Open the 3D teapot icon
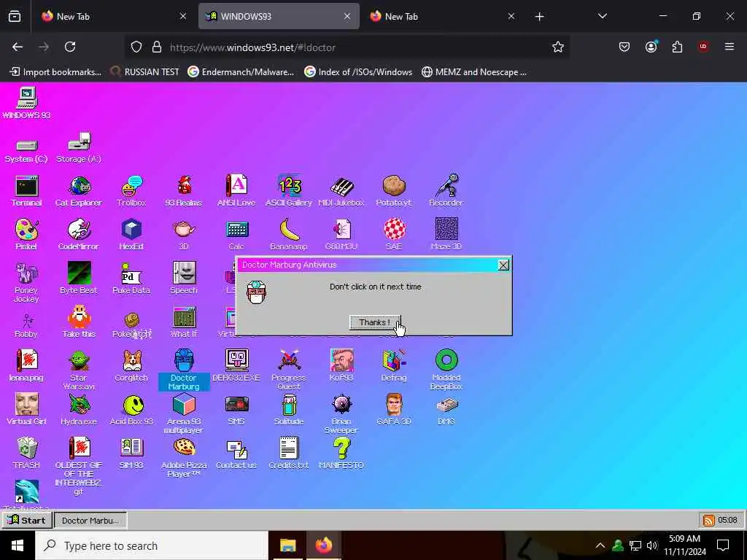 pos(184,235)
